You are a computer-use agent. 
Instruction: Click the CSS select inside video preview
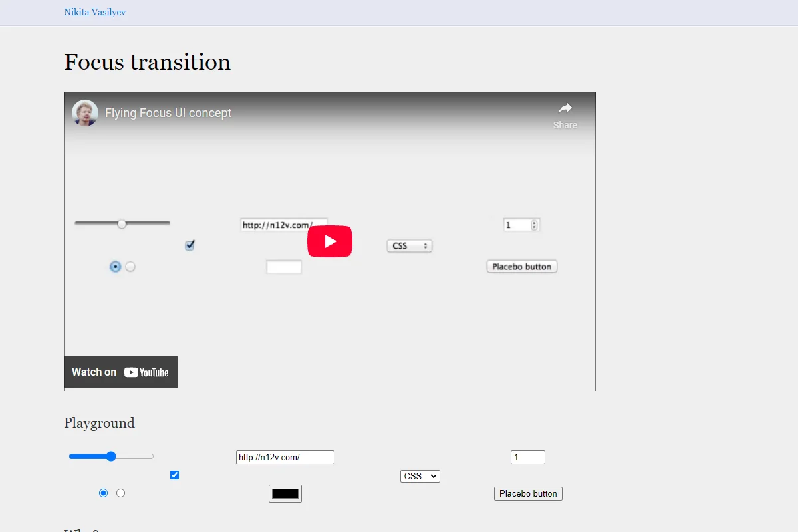[410, 246]
